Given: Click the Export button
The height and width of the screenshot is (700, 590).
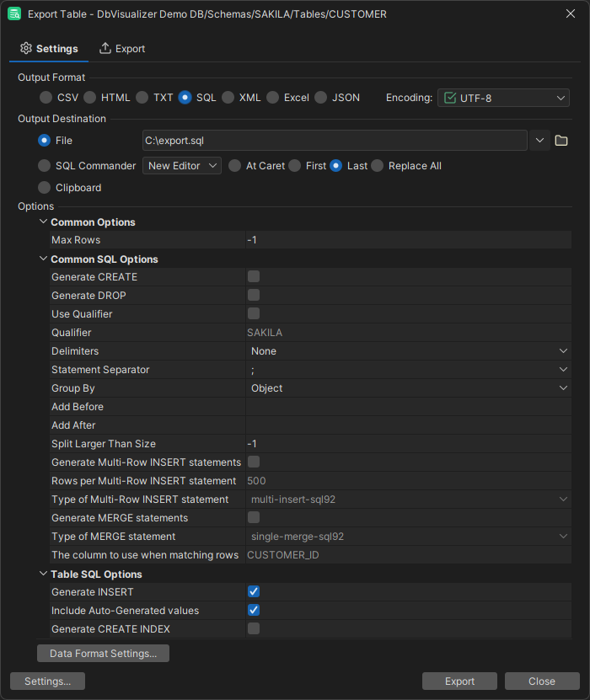Looking at the screenshot, I should (459, 681).
